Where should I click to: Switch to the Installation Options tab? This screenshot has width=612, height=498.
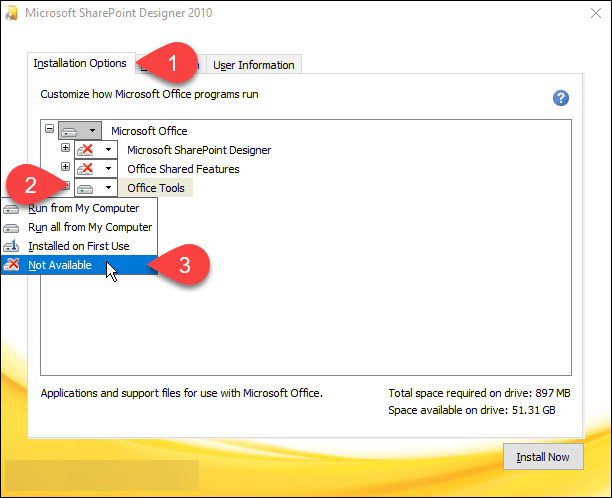pyautogui.click(x=81, y=63)
